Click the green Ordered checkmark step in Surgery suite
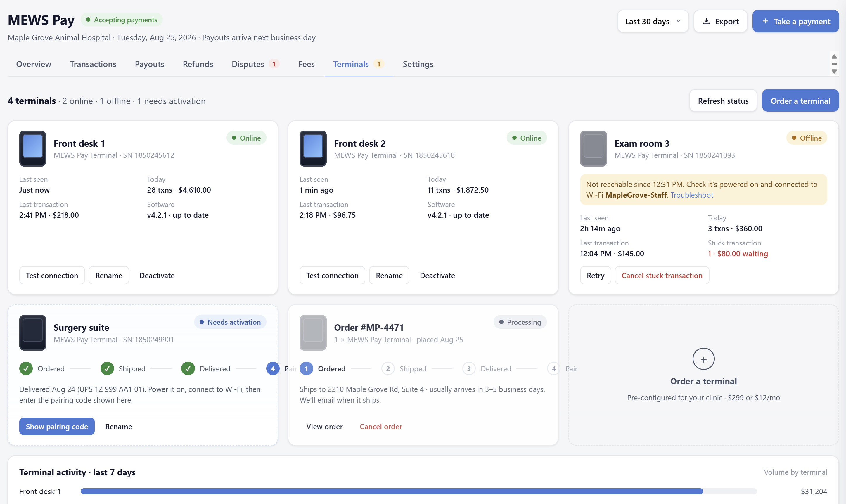846x504 pixels. click(26, 368)
